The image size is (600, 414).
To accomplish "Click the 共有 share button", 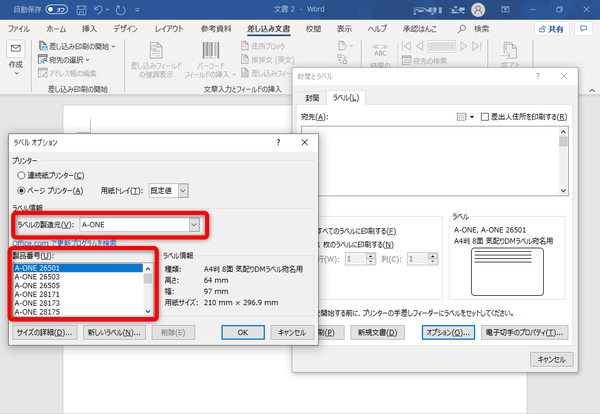I will pyautogui.click(x=551, y=29).
